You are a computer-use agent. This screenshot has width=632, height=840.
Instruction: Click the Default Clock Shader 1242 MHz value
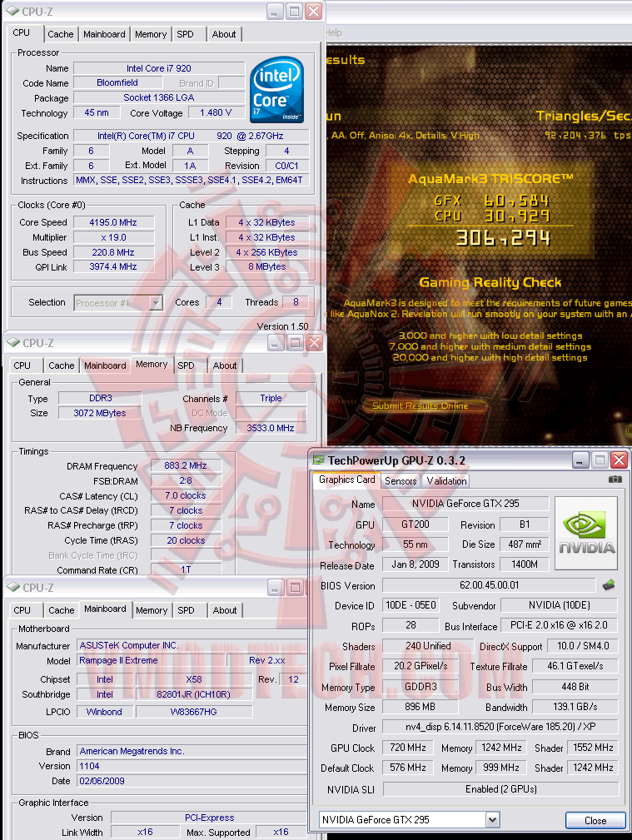click(593, 768)
